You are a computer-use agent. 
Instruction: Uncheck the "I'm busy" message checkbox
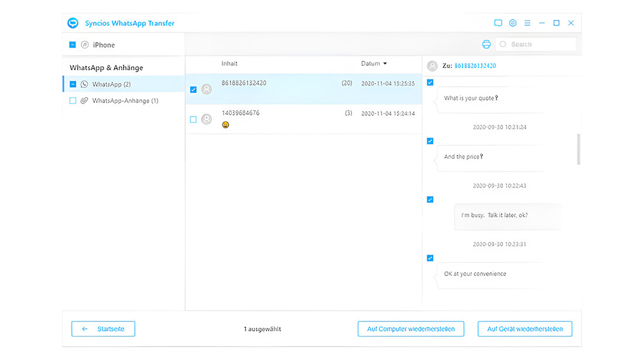(430, 200)
